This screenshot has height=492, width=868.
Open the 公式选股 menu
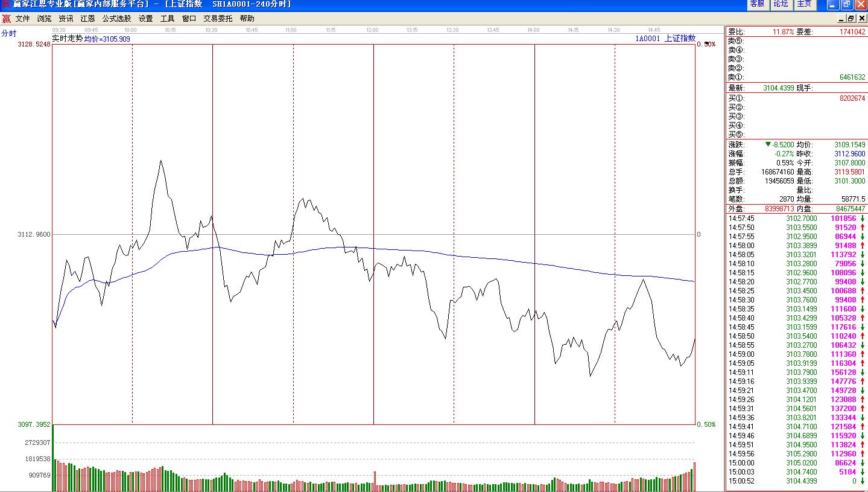tap(116, 19)
